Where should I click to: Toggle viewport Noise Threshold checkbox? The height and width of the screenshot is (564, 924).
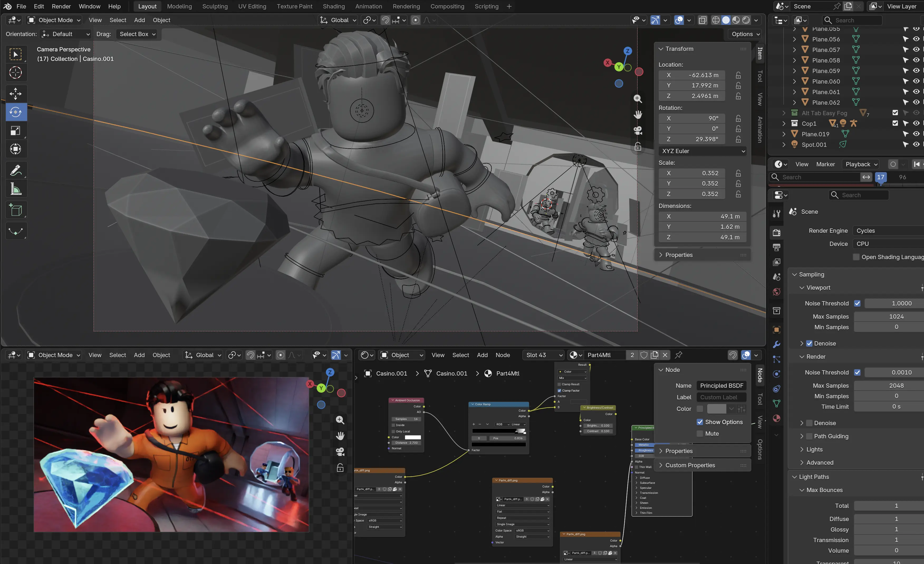point(857,304)
